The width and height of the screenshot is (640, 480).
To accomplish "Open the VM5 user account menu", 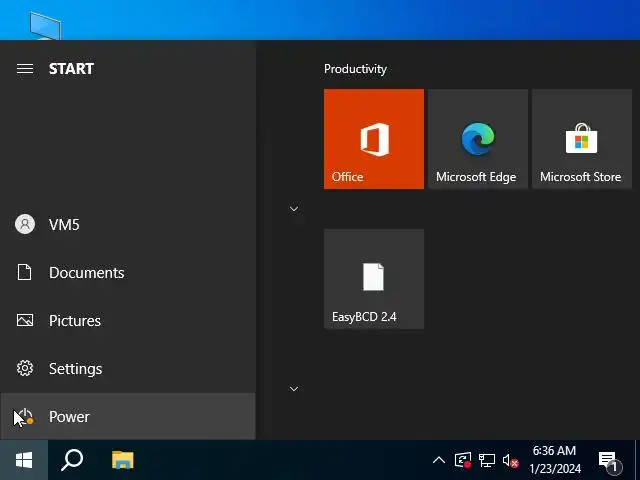I will point(128,224).
